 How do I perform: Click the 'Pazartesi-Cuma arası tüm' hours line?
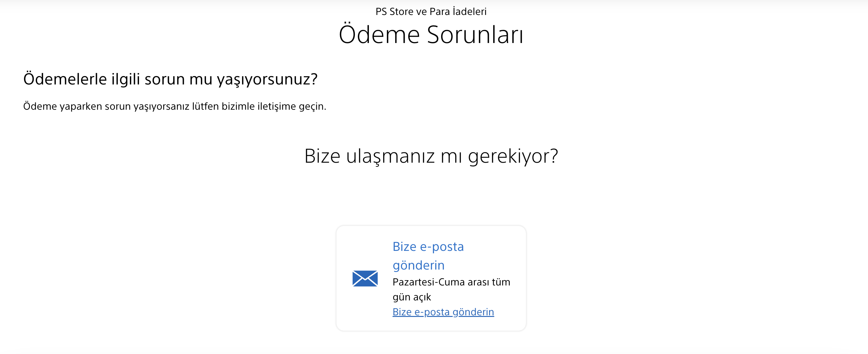451,282
